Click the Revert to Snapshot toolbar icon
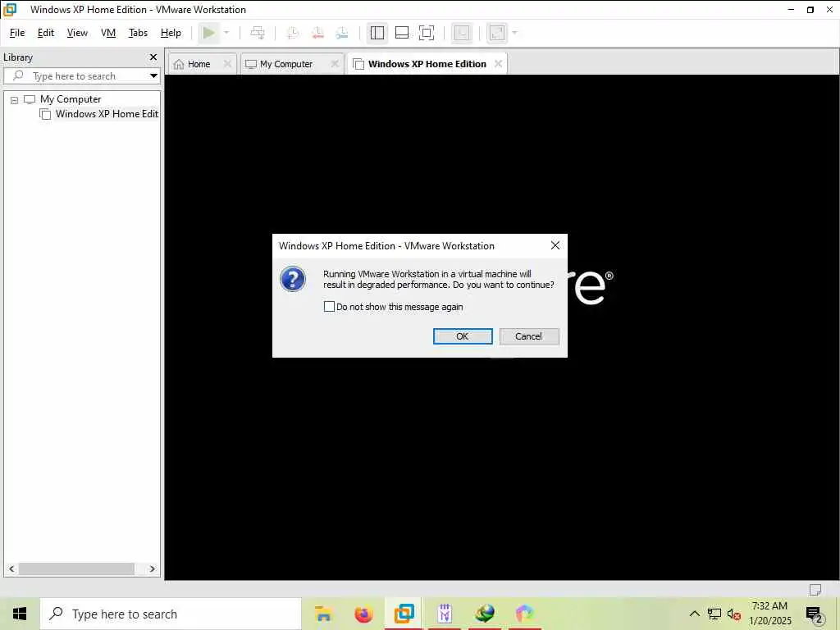This screenshot has width=840, height=630. [317, 33]
